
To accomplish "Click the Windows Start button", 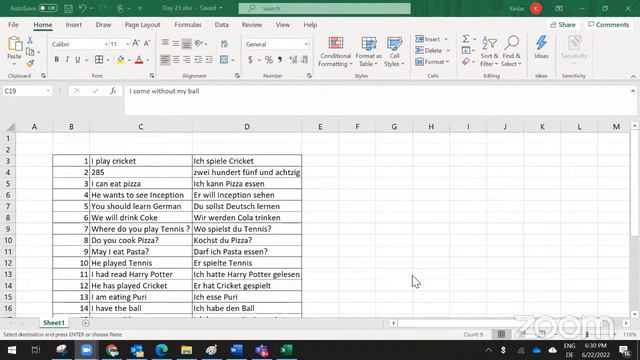I will 12,350.
